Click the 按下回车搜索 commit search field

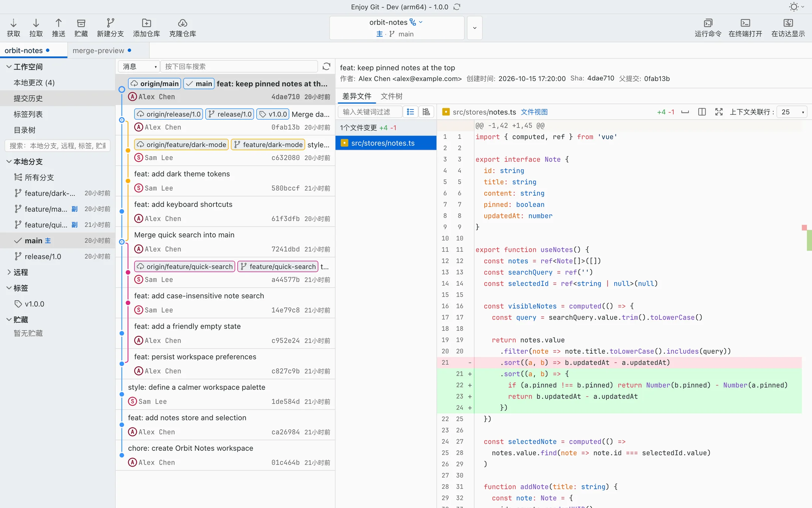tap(239, 67)
